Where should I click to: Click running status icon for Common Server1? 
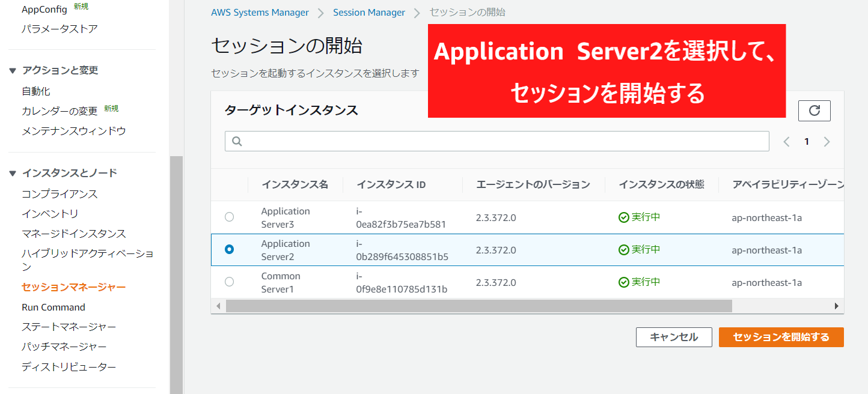coord(624,282)
